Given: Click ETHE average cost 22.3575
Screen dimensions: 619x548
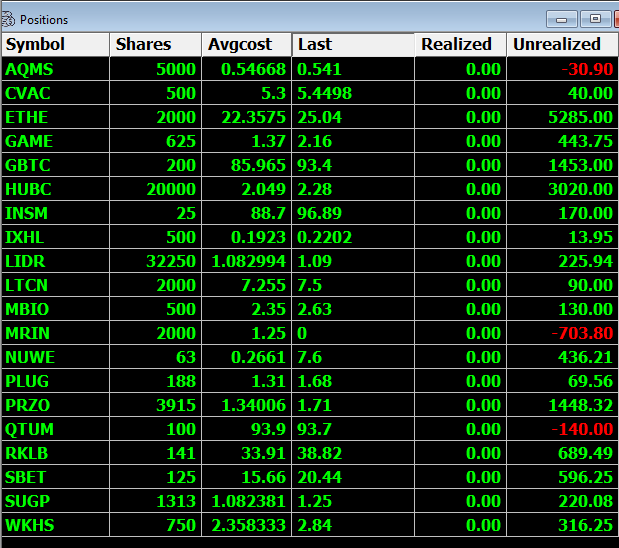Looking at the screenshot, I should pyautogui.click(x=253, y=117).
